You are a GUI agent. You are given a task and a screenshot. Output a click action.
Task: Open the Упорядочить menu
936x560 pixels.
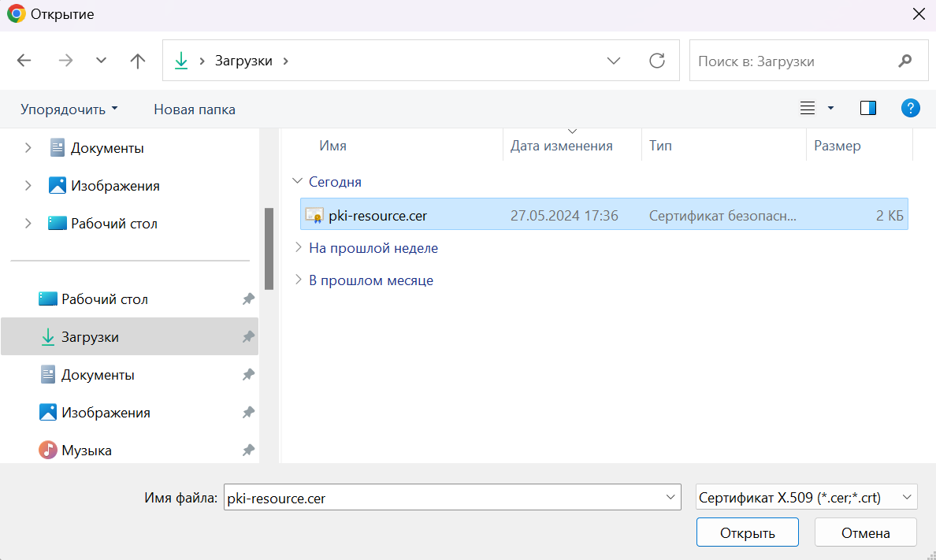[69, 109]
